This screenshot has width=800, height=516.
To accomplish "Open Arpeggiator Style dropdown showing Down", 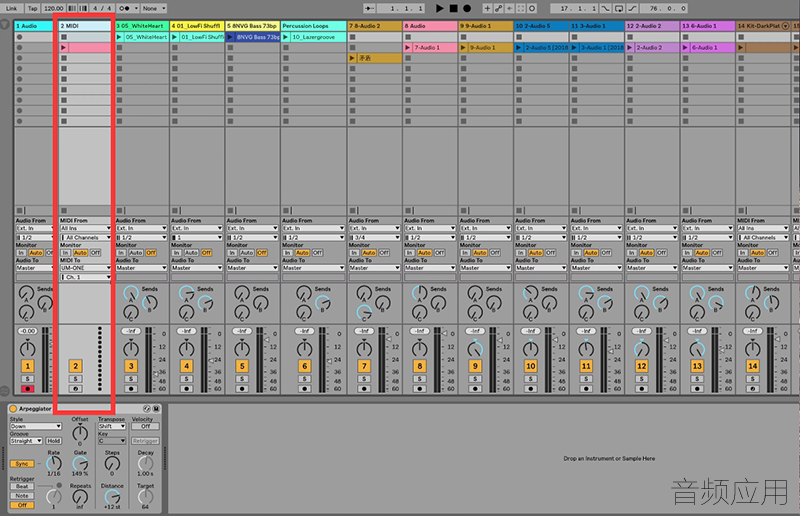I will point(36,426).
